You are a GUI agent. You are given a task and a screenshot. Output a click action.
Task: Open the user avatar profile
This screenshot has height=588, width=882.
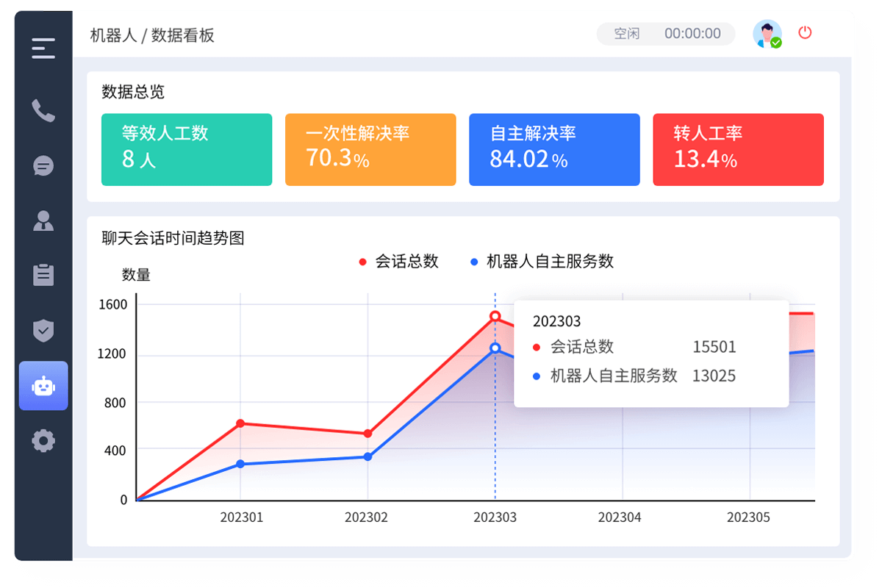767,34
